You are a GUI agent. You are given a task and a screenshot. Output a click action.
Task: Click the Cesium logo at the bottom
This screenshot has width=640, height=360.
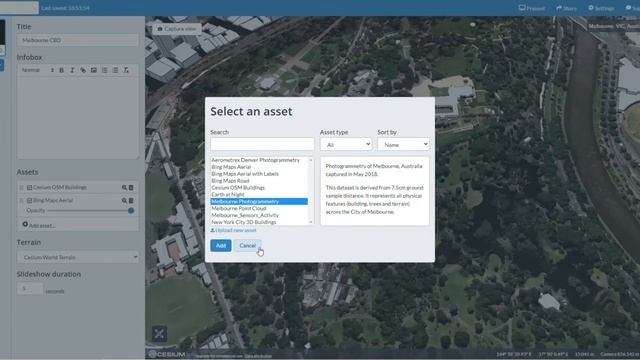167,354
